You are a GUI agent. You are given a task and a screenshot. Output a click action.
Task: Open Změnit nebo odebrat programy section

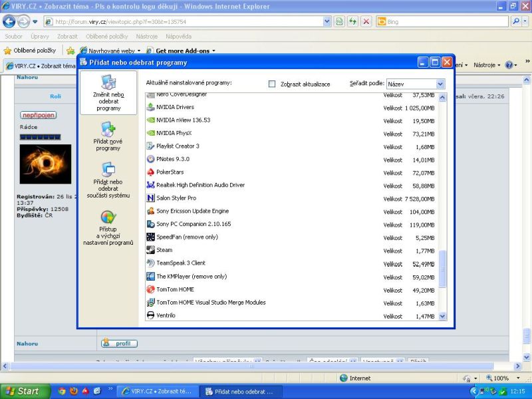pos(108,93)
